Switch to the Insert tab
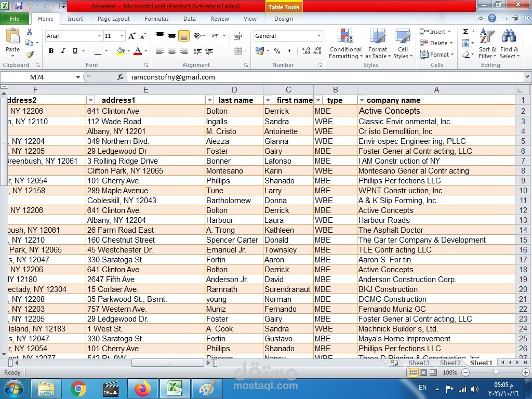This screenshot has width=532, height=399. 75,19
